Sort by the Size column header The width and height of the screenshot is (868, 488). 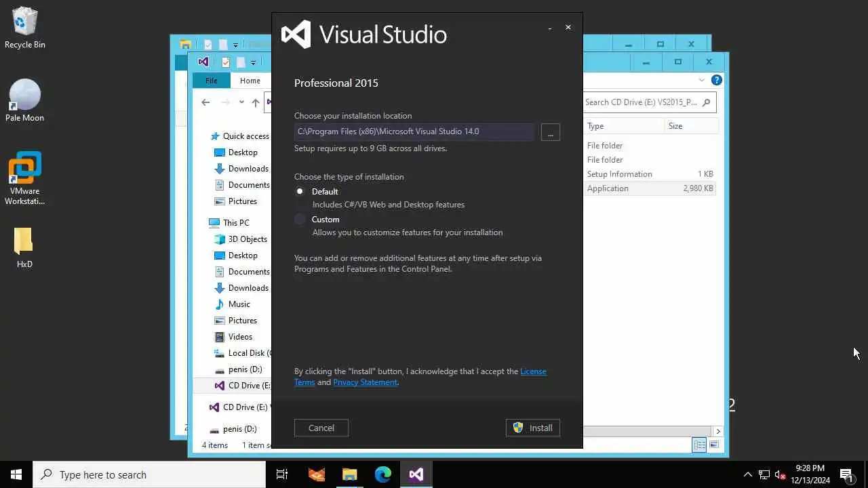(x=692, y=126)
